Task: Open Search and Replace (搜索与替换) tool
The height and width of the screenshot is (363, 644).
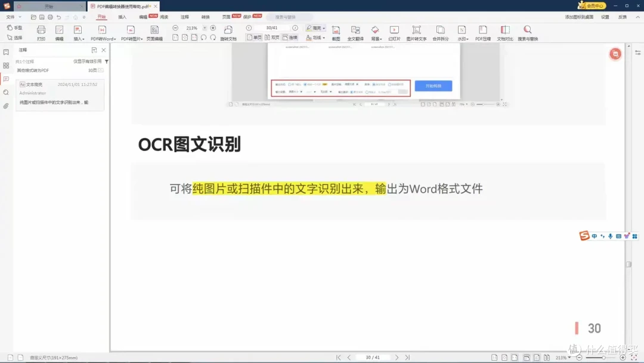Action: [528, 33]
